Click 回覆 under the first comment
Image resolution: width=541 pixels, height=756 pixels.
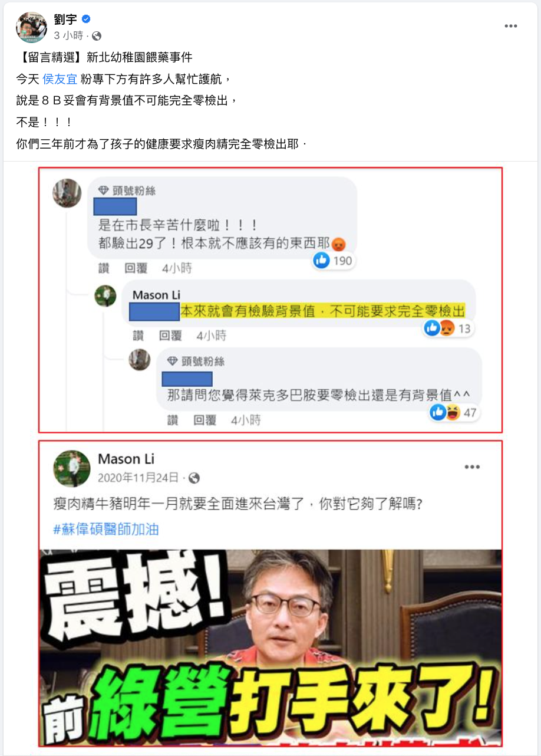click(x=136, y=268)
